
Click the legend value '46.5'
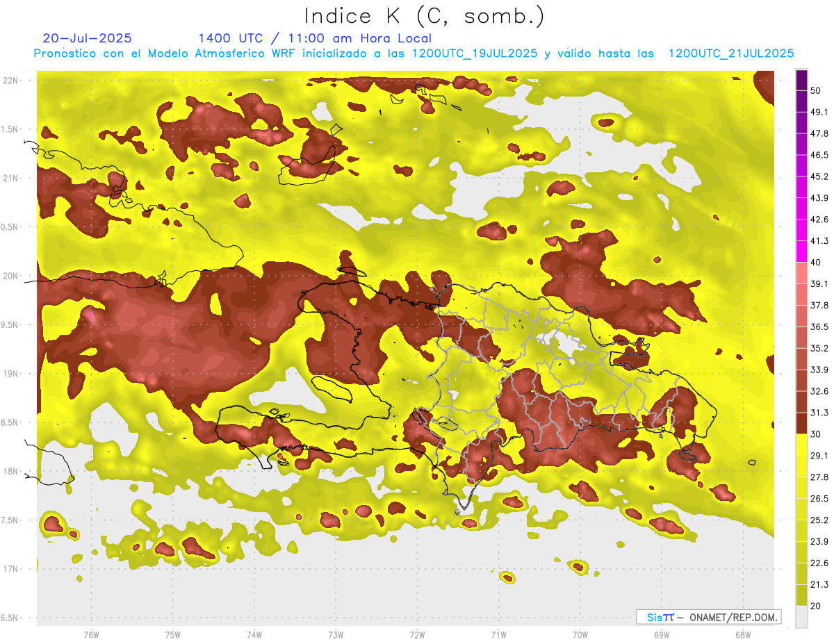(819, 155)
